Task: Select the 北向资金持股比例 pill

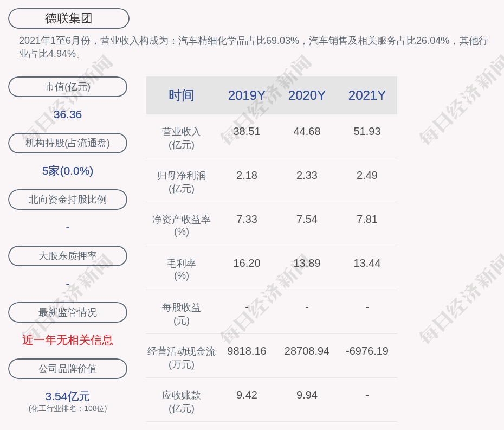Action: 68,200
